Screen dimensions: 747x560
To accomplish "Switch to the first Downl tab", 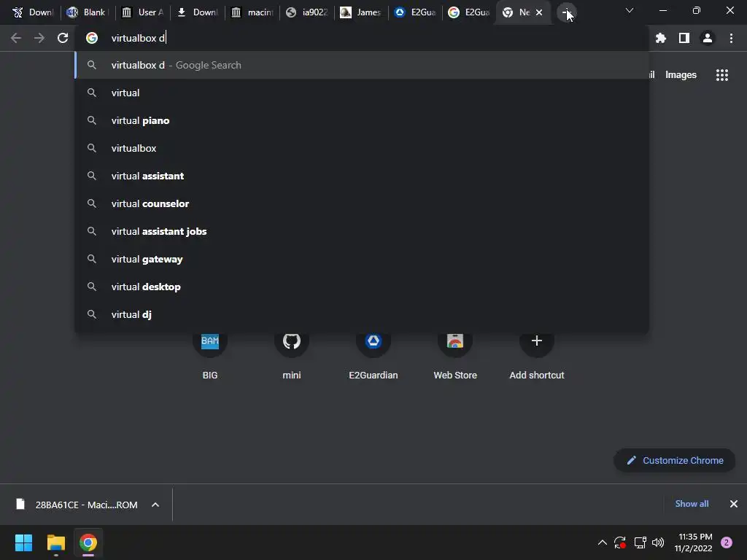I will point(32,12).
